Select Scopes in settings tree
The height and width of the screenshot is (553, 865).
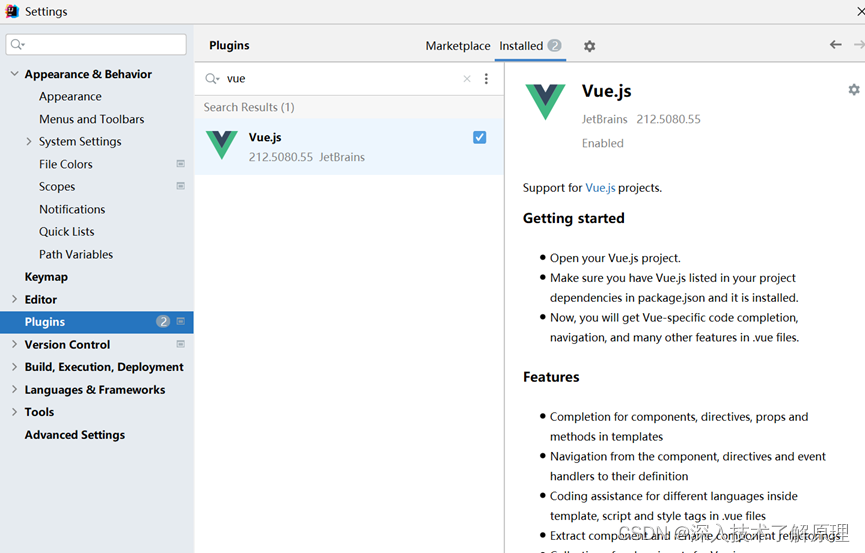(x=57, y=187)
